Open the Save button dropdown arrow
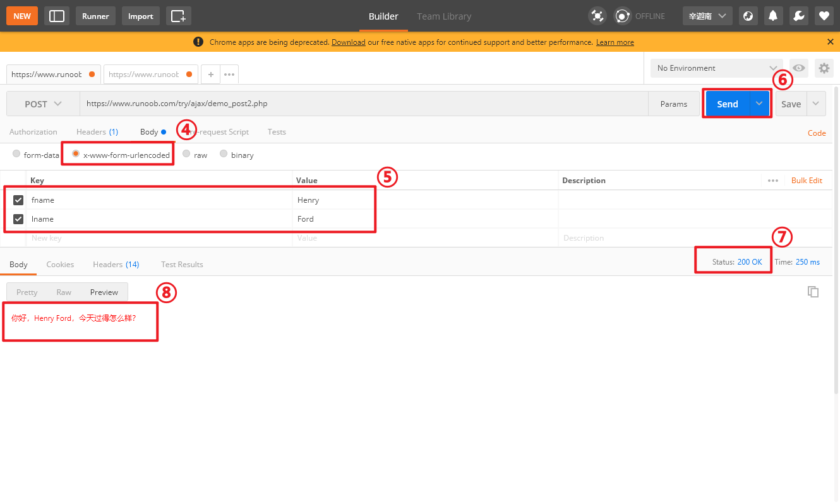Image resolution: width=840 pixels, height=504 pixels. (816, 104)
